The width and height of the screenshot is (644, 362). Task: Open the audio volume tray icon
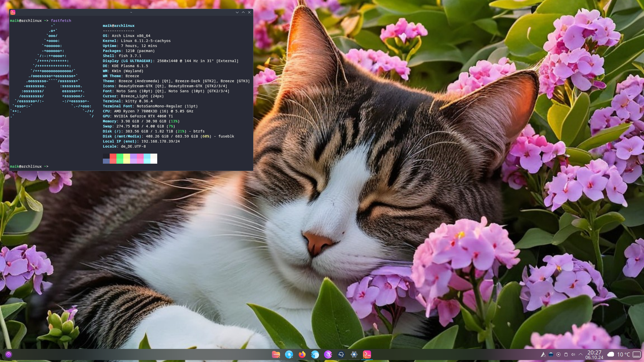573,354
